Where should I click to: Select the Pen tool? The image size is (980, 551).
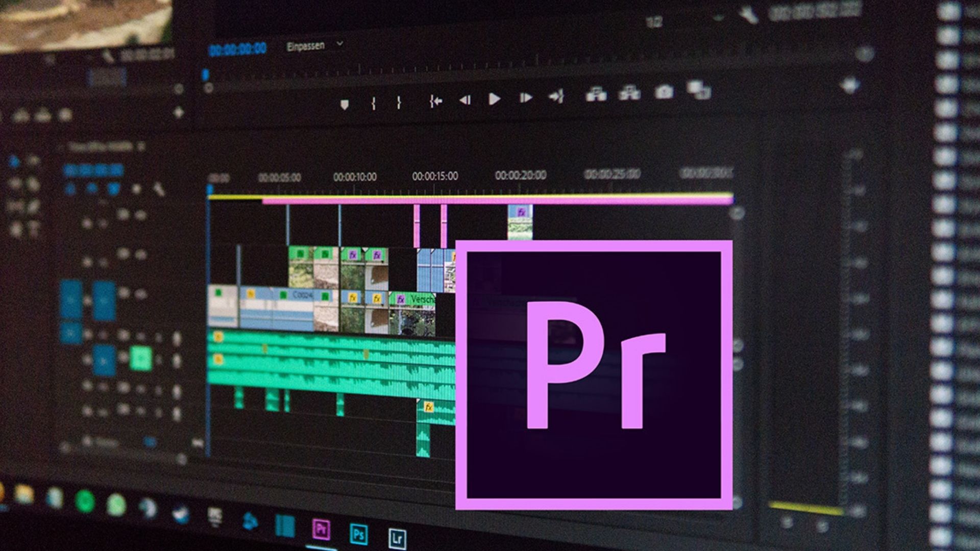pos(34,207)
